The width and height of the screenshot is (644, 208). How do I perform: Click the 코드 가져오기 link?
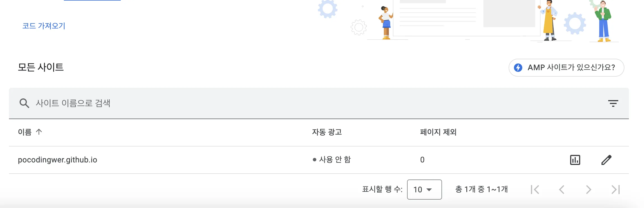coord(44,26)
